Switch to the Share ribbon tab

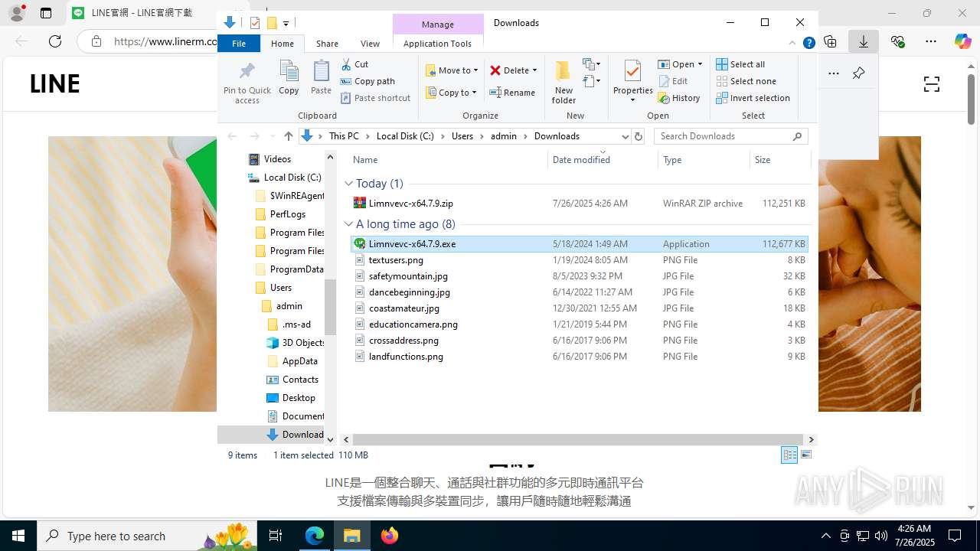coord(327,44)
